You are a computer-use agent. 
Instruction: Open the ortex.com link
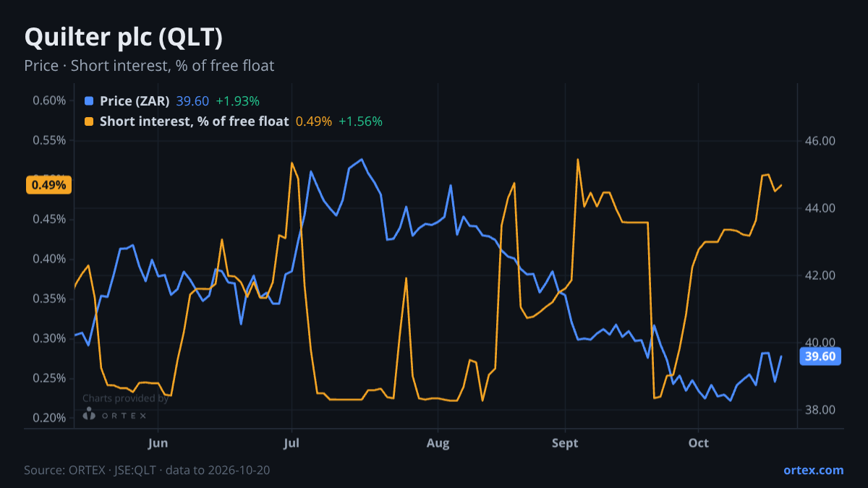[813, 470]
